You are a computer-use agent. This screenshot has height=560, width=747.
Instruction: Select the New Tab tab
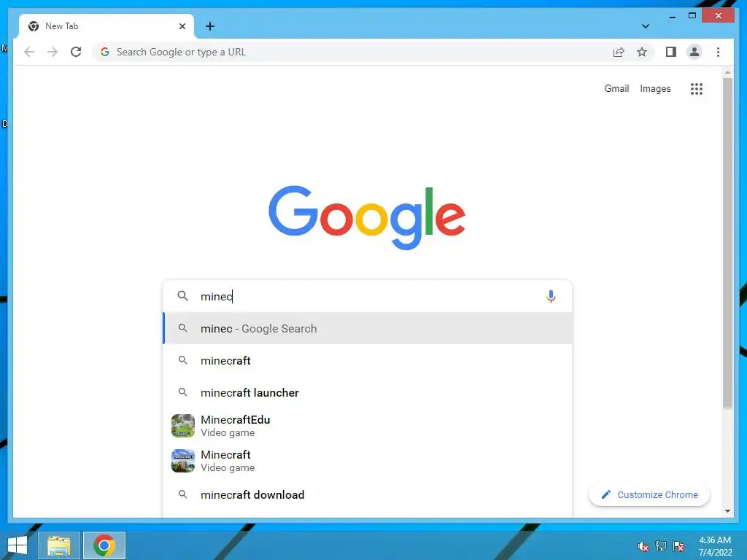point(107,26)
